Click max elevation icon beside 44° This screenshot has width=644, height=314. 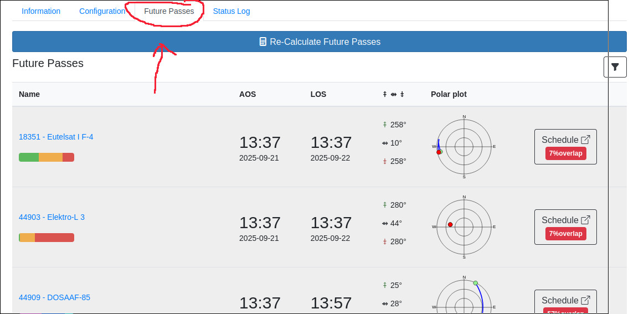(385, 223)
